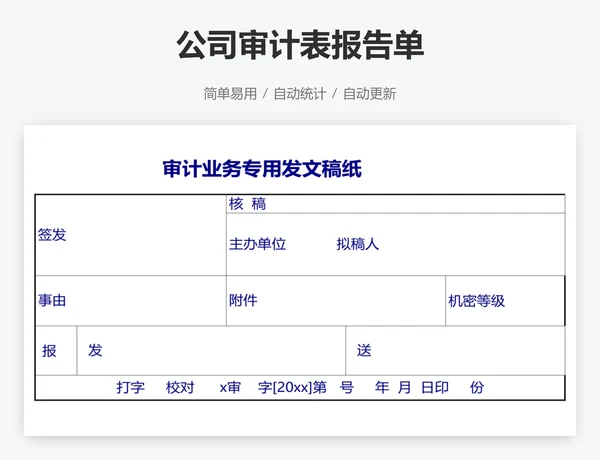Click the 日印 text

pos(435,388)
